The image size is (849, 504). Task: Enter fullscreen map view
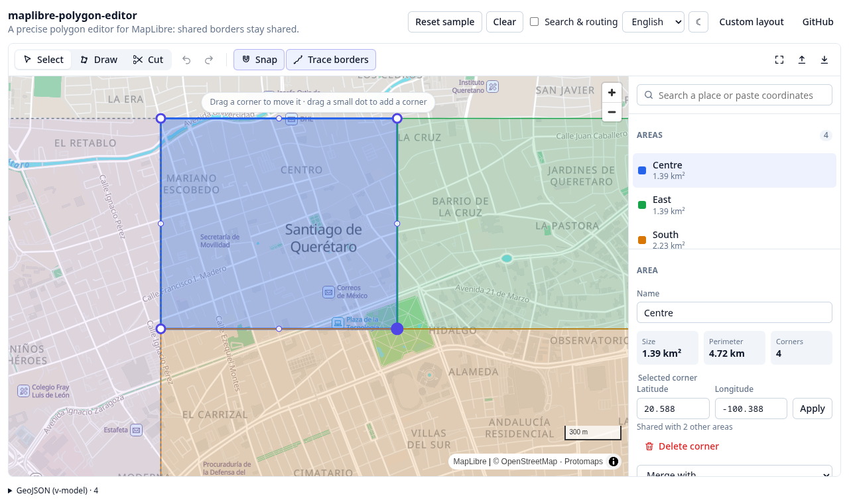click(x=779, y=60)
